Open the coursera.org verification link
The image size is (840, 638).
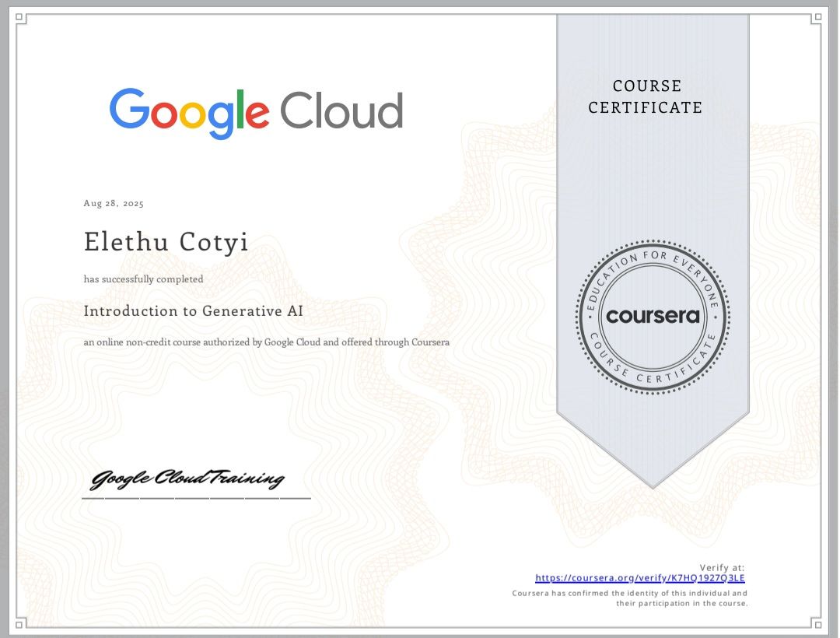tap(639, 578)
